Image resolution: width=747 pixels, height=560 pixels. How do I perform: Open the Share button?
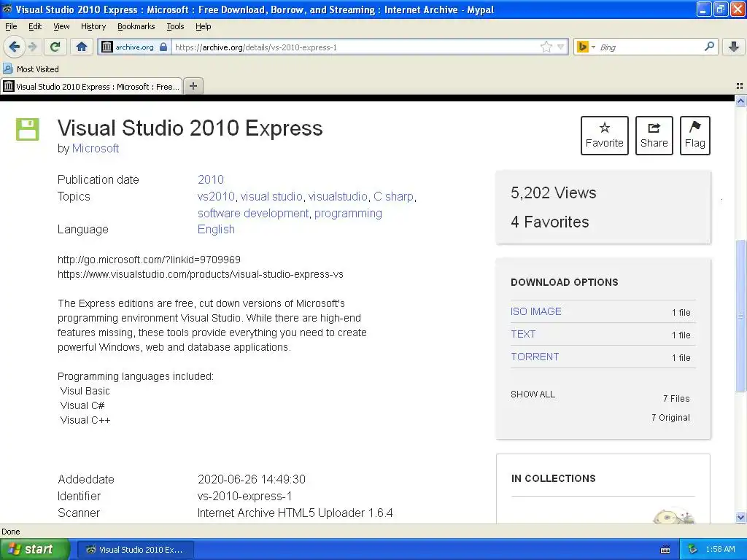[x=654, y=135]
